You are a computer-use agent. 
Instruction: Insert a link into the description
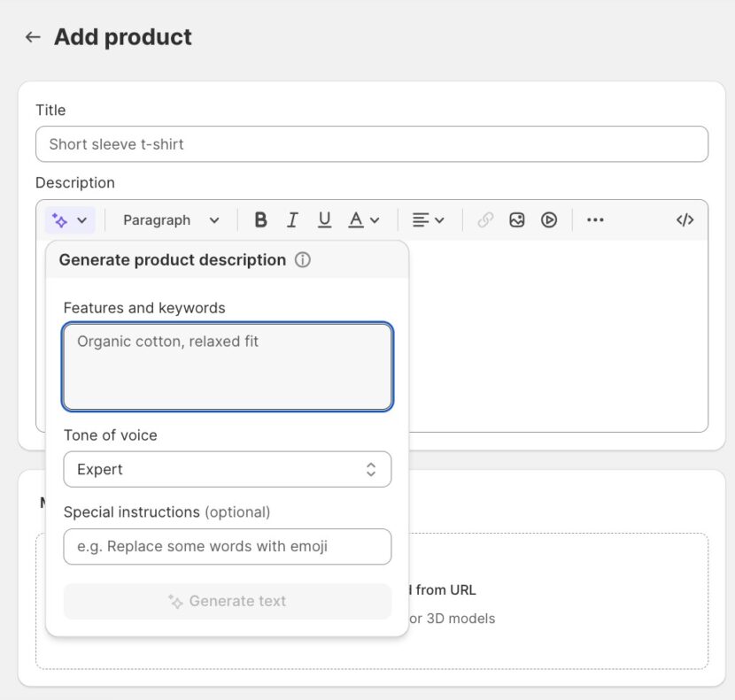tap(485, 219)
